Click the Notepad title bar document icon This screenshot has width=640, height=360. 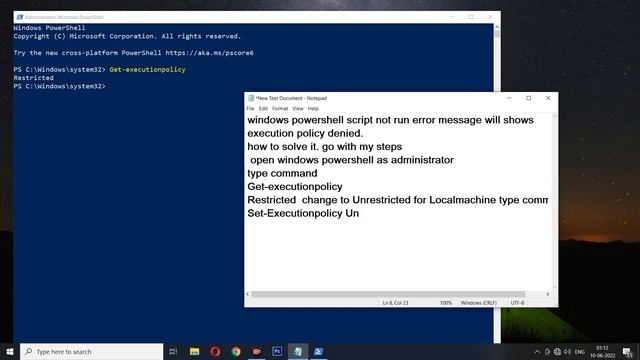click(x=251, y=98)
